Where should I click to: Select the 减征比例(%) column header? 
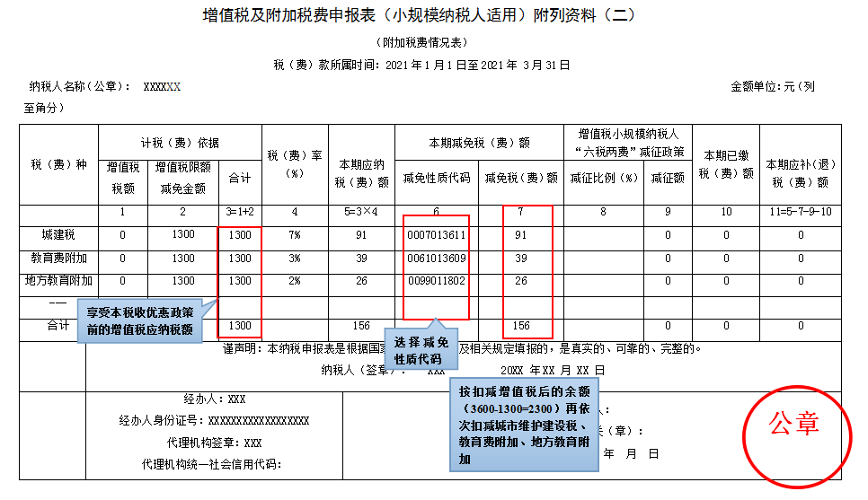pos(604,178)
